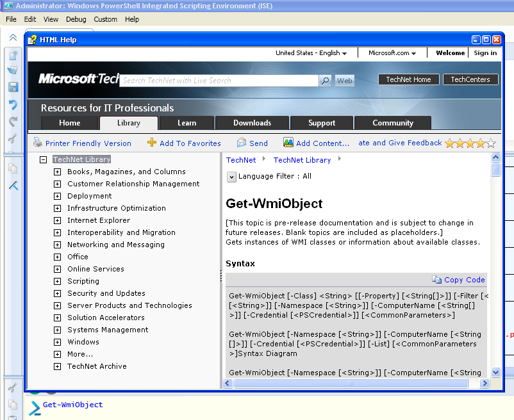
Task: Click the TechNet Home button
Action: (x=408, y=79)
